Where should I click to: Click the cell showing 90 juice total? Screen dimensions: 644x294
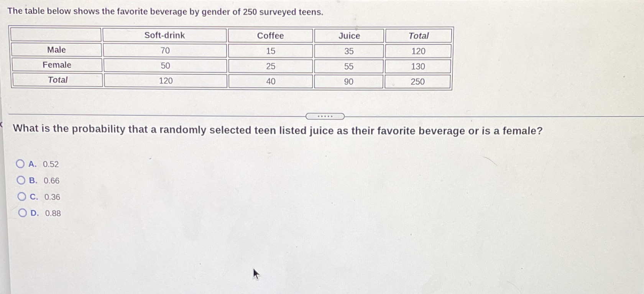click(x=349, y=81)
